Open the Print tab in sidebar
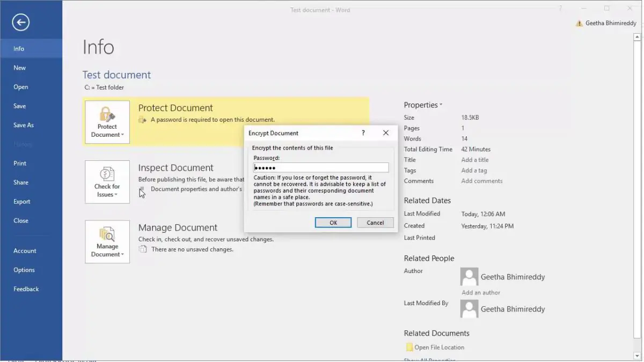Image resolution: width=644 pixels, height=362 pixels. (x=20, y=164)
